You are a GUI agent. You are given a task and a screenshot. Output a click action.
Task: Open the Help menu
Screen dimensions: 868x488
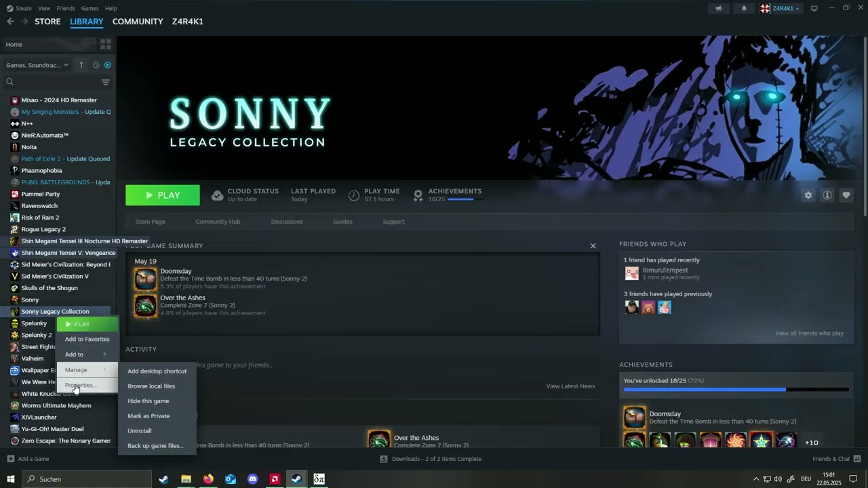111,8
